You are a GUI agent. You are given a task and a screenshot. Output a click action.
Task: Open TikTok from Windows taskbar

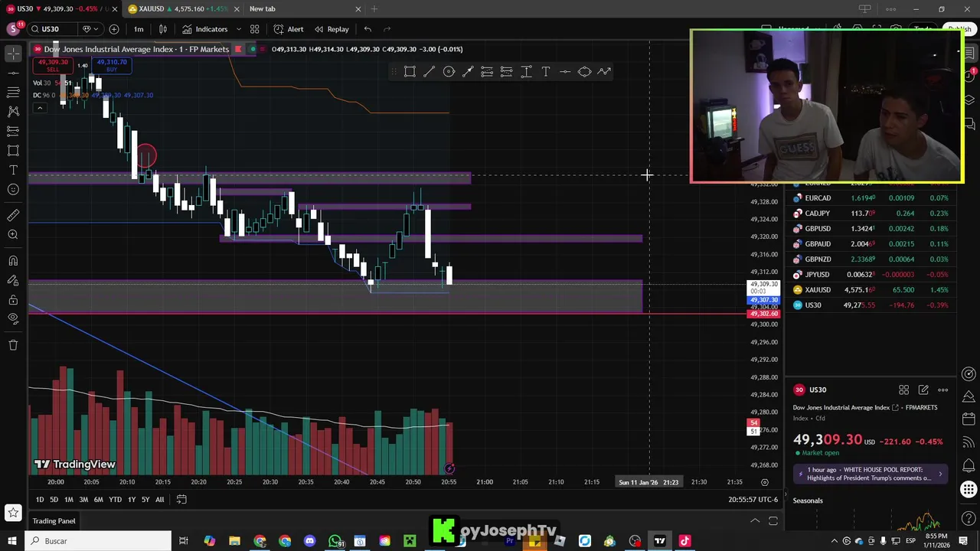coord(684,541)
